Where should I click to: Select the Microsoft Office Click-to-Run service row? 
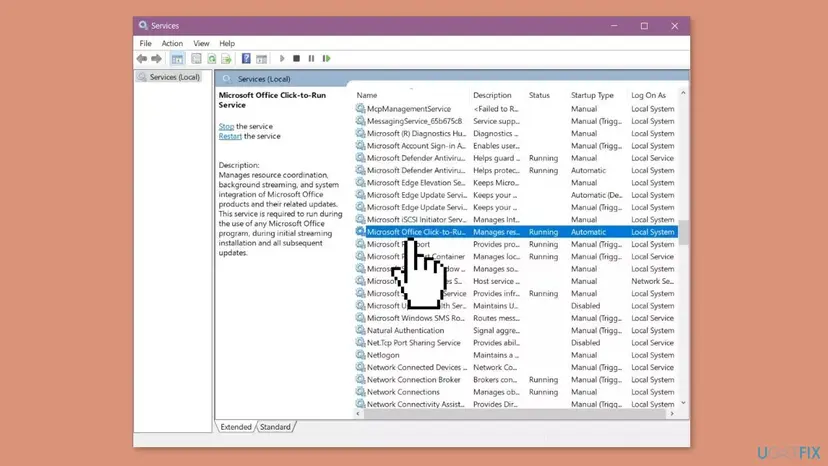pos(516,232)
